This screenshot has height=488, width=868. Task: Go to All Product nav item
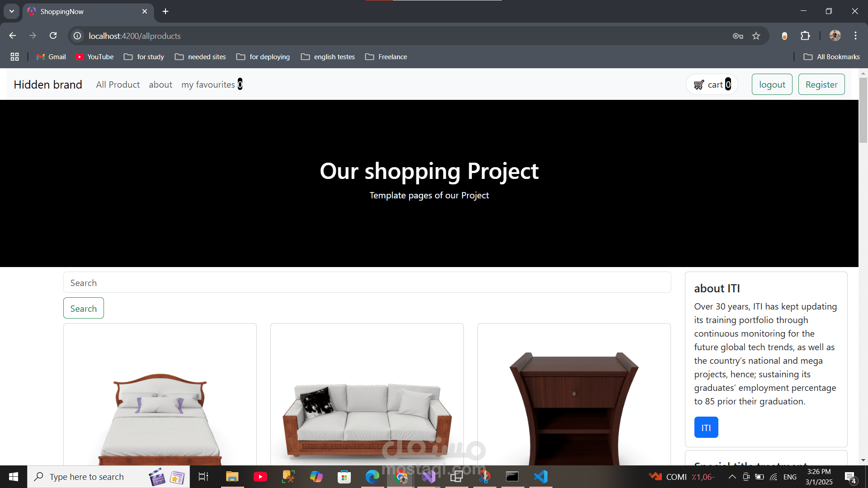click(x=118, y=84)
